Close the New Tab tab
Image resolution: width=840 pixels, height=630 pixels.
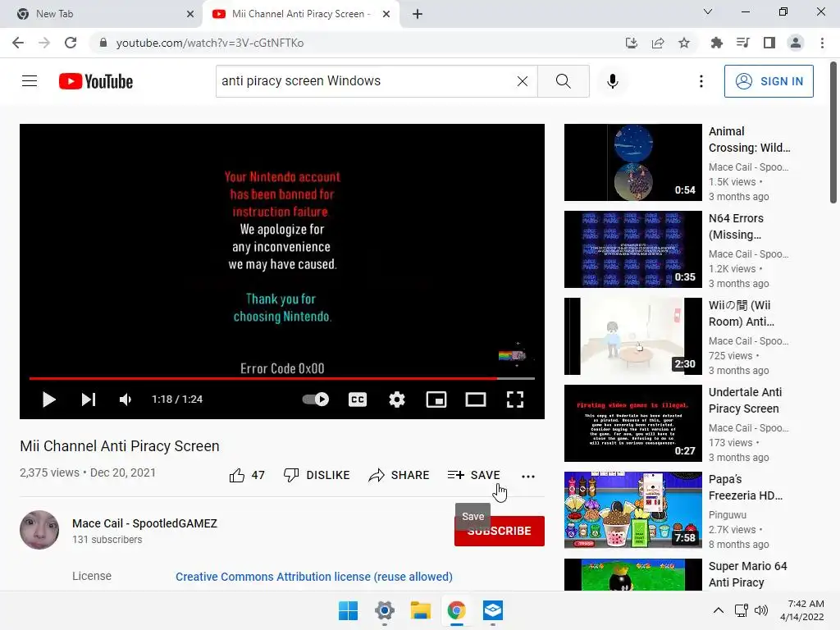[190, 14]
